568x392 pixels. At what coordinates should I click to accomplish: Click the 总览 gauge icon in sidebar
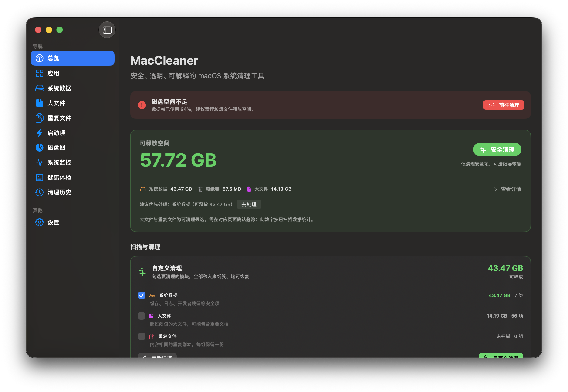[x=40, y=58]
